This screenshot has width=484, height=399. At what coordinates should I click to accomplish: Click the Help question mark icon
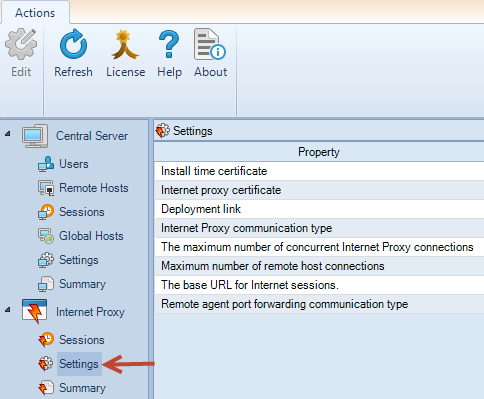[x=169, y=44]
